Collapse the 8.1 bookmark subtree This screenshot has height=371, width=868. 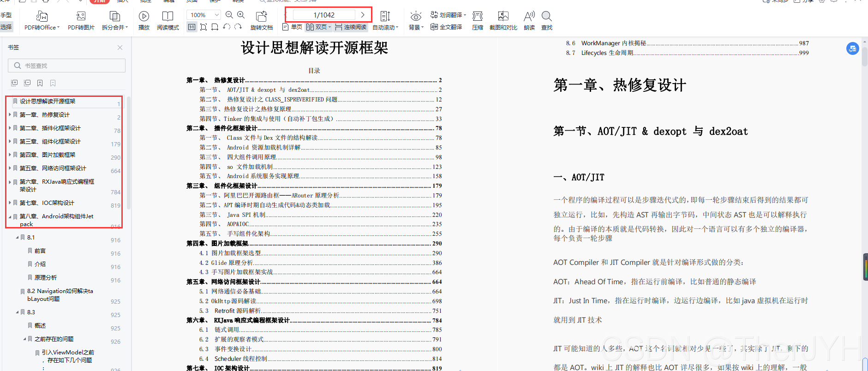[17, 238]
